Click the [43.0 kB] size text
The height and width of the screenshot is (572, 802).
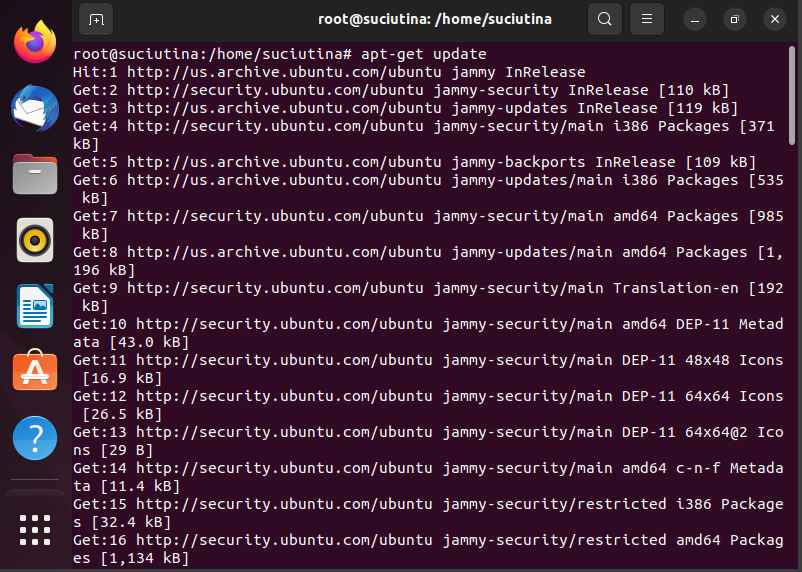click(149, 342)
